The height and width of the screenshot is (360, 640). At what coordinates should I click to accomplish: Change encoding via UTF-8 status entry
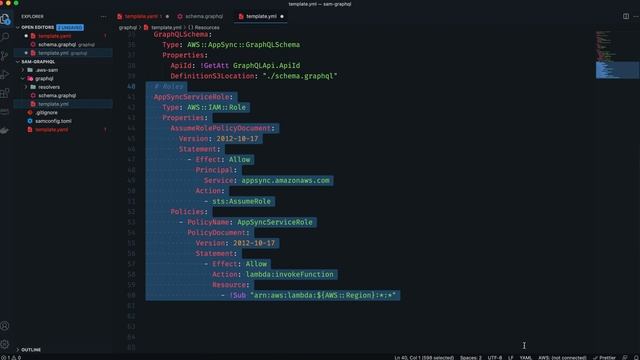pos(495,358)
